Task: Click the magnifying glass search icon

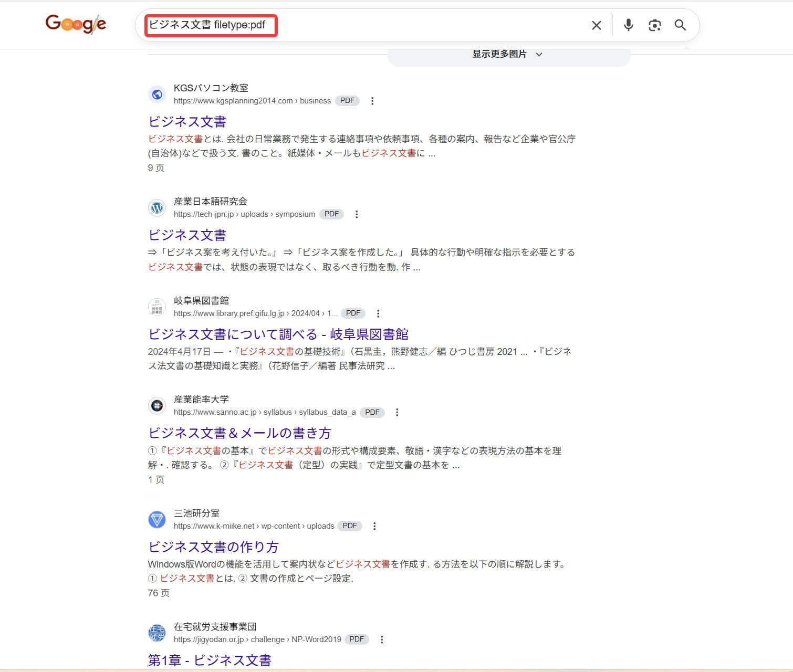Action: point(681,25)
